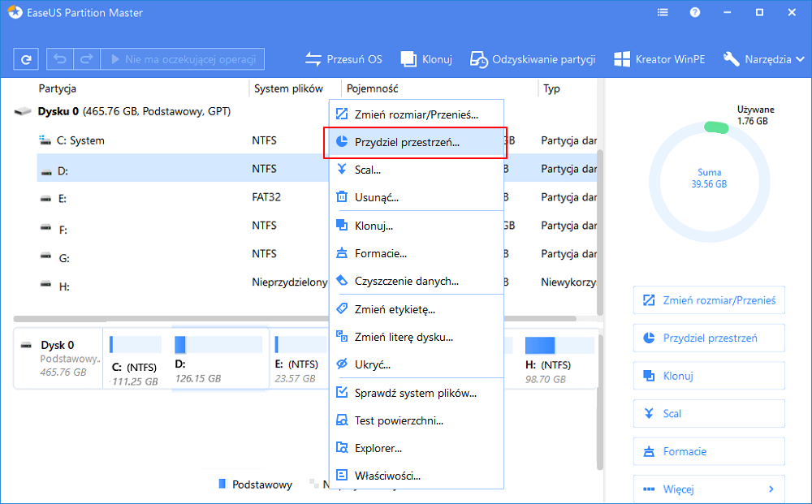Select Zmień literę dysku... menu entry
812x504 pixels.
(x=417, y=337)
